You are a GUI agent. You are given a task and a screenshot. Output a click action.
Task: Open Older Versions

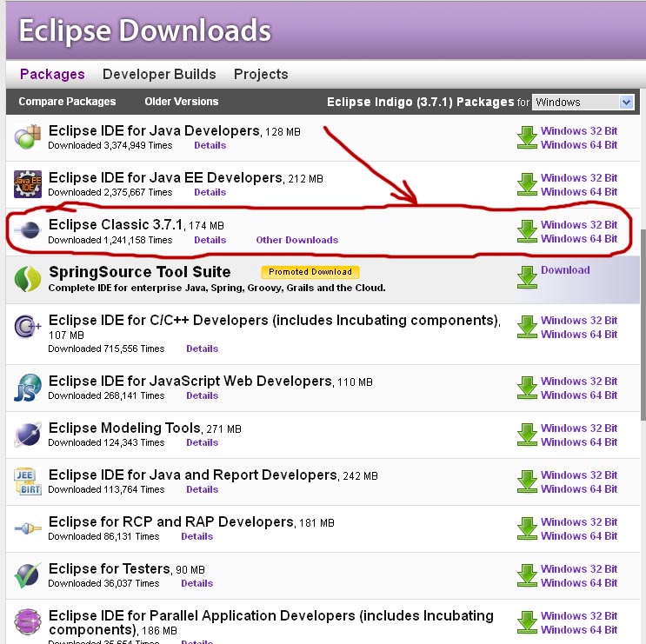[181, 102]
